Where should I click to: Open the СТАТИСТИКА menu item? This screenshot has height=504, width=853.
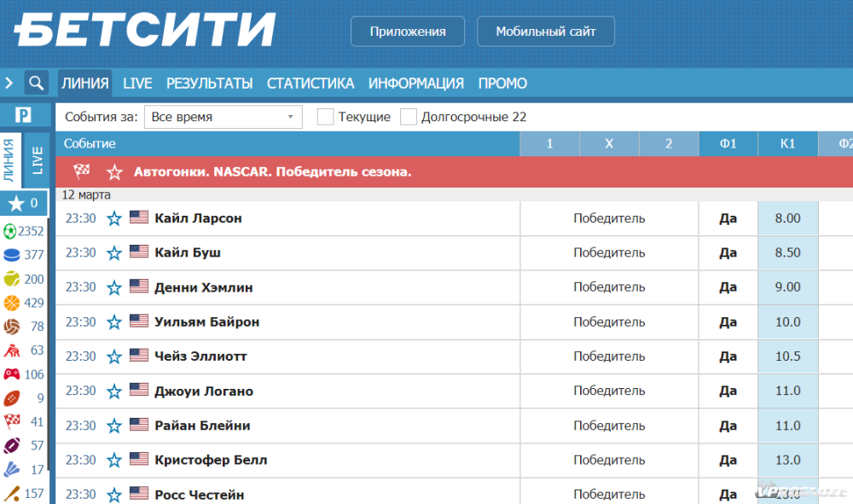tap(310, 84)
